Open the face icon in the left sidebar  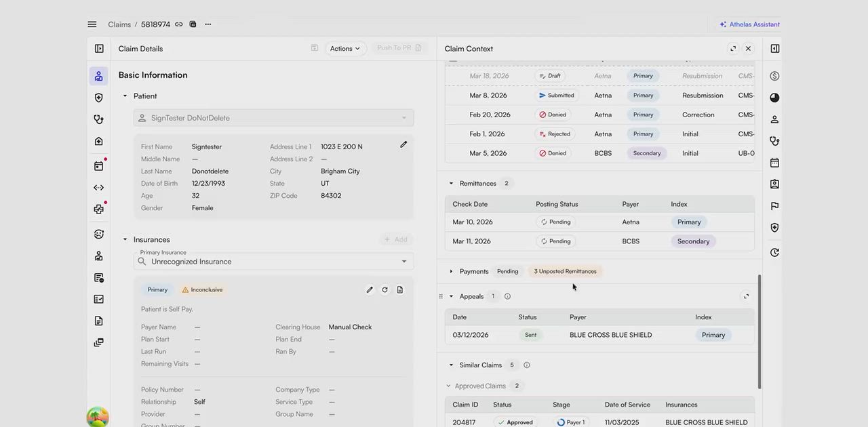[x=98, y=234]
